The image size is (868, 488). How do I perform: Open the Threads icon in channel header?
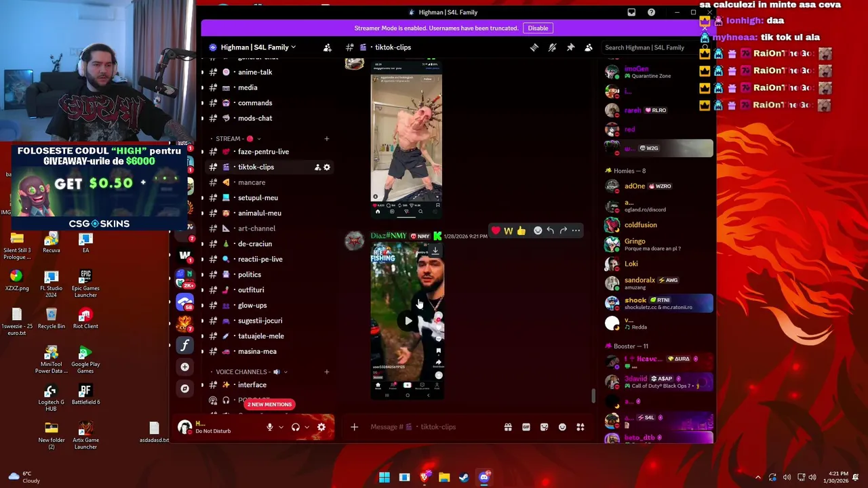pos(534,47)
